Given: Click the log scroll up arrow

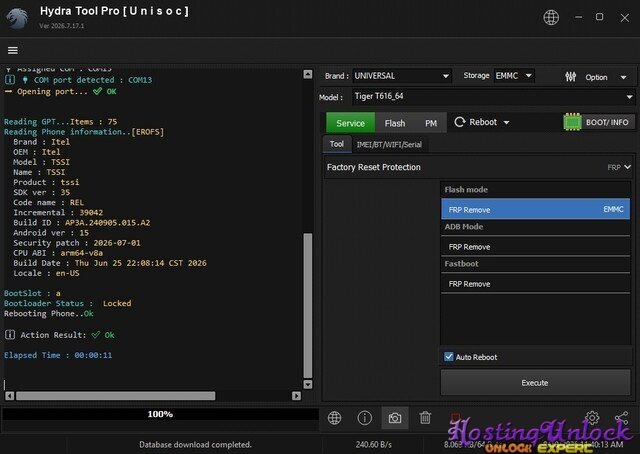Looking at the screenshot, I should coord(308,74).
